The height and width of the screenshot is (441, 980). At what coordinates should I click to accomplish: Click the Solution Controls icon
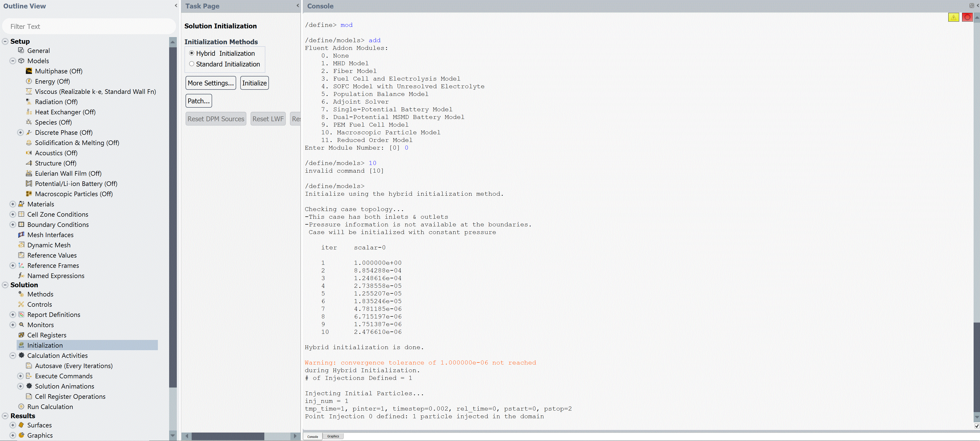click(x=21, y=304)
